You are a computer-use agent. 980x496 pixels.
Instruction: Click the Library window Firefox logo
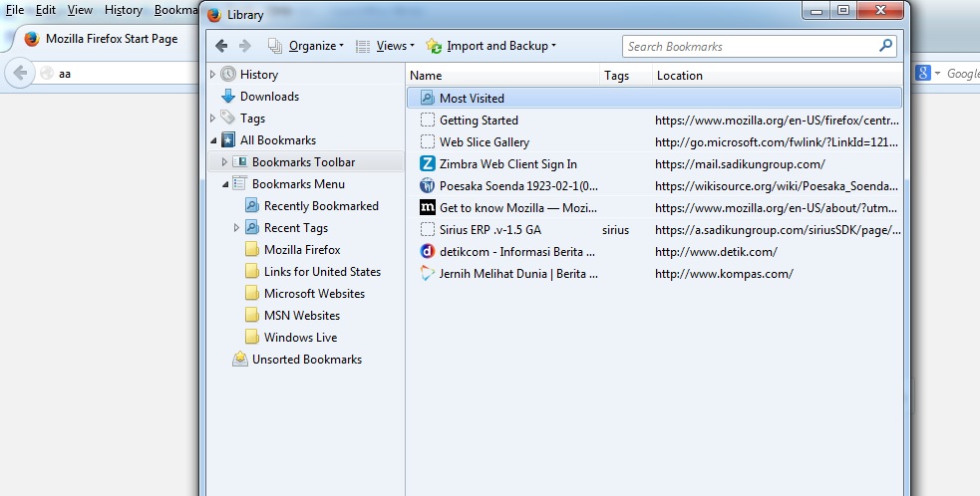click(214, 14)
